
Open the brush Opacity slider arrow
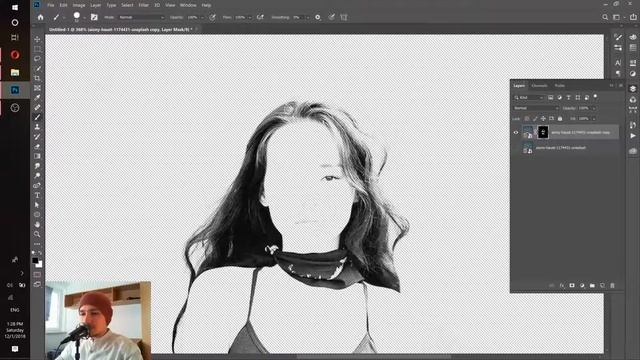(202, 18)
